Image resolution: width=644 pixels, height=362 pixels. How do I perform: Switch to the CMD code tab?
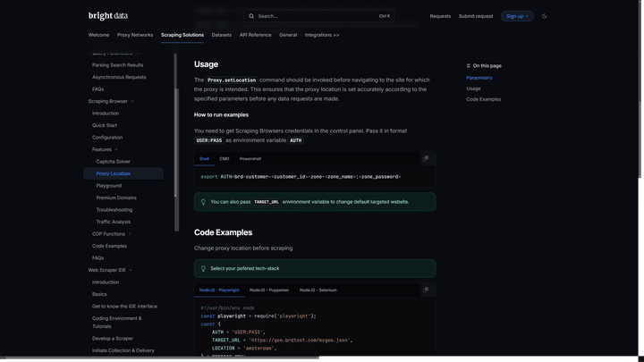click(225, 159)
